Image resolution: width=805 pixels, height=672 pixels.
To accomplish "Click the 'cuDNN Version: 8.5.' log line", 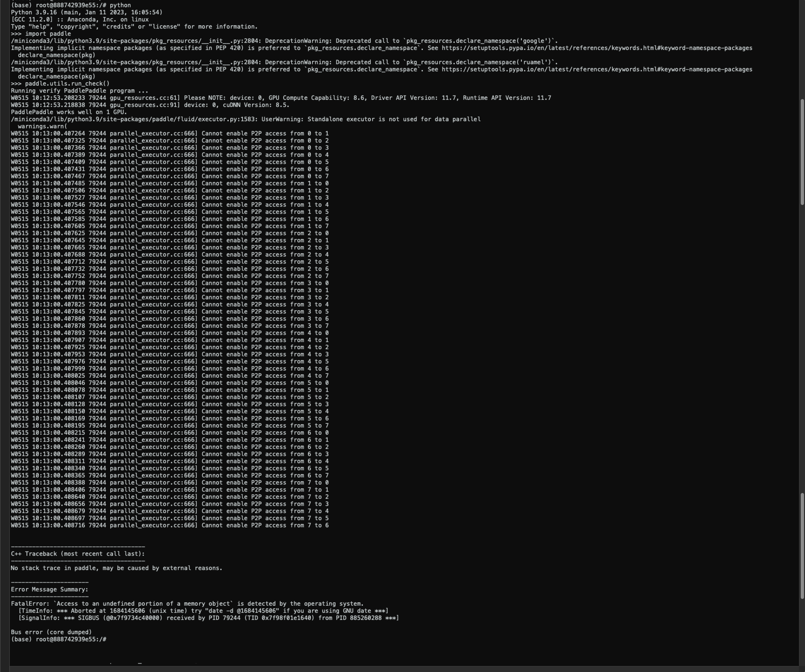I will tap(150, 105).
